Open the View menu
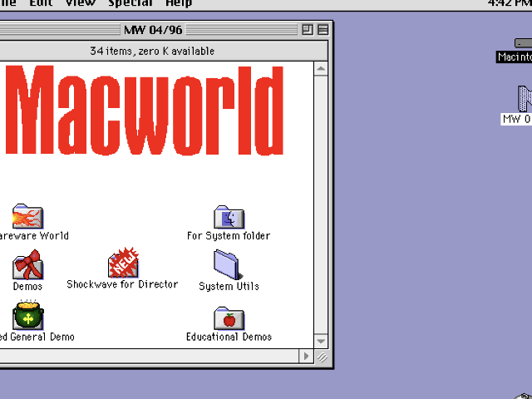The width and height of the screenshot is (532, 399). [x=80, y=3]
